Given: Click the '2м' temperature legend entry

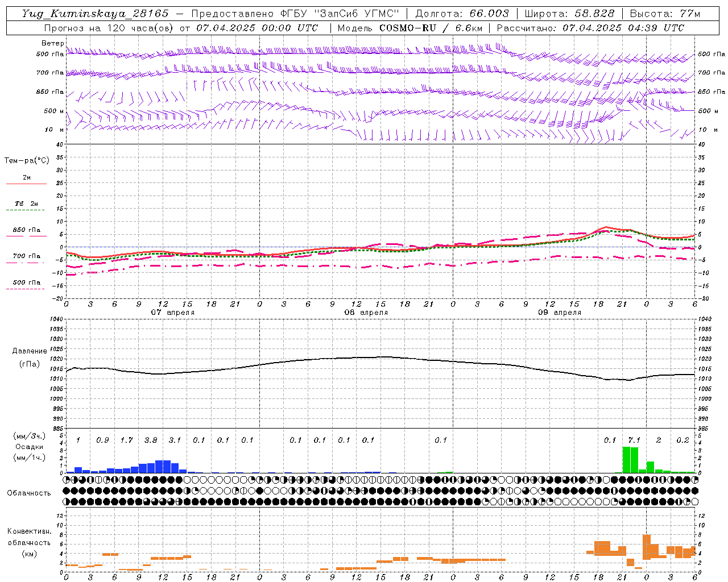Looking at the screenshot, I should click(27, 178).
